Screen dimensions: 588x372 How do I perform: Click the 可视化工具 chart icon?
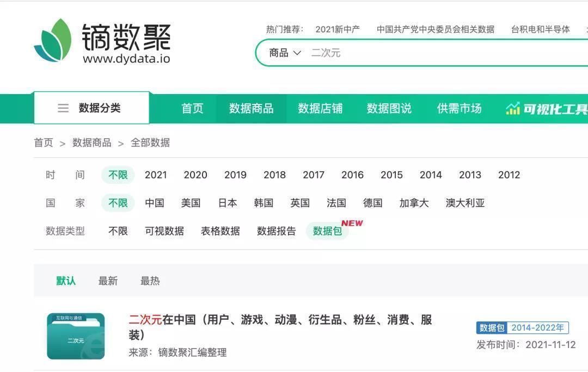tap(512, 109)
